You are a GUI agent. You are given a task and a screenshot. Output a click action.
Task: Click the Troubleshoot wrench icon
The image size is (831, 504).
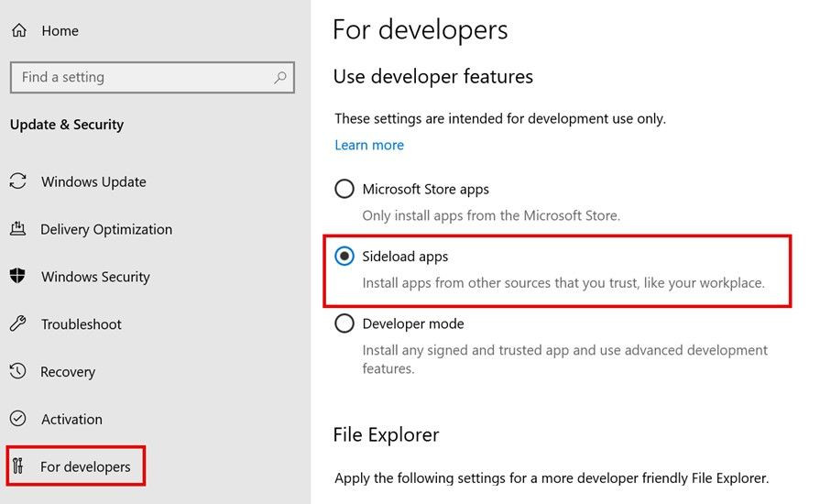(18, 323)
